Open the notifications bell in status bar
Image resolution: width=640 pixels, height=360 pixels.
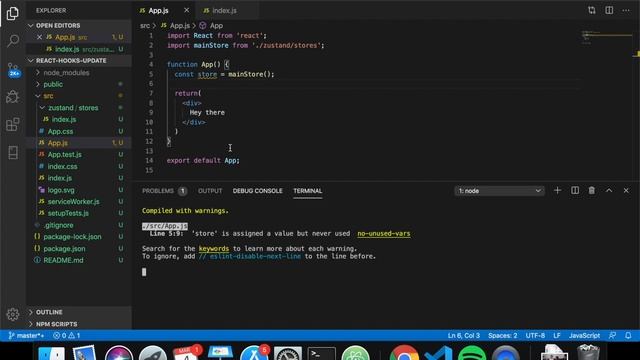click(x=628, y=336)
